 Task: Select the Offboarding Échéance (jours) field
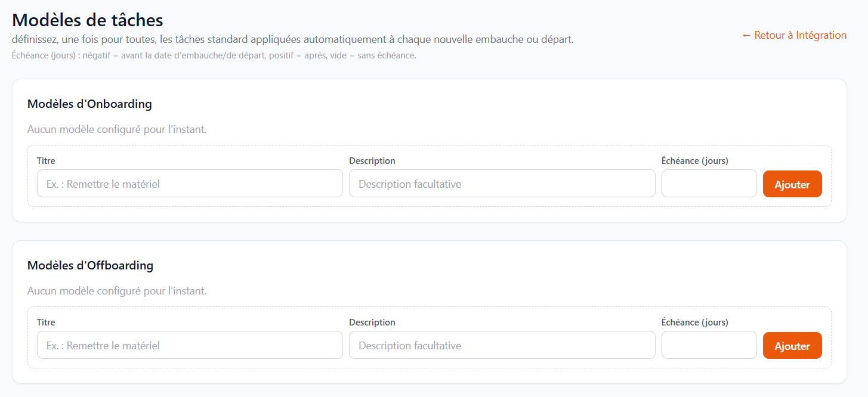[709, 345]
